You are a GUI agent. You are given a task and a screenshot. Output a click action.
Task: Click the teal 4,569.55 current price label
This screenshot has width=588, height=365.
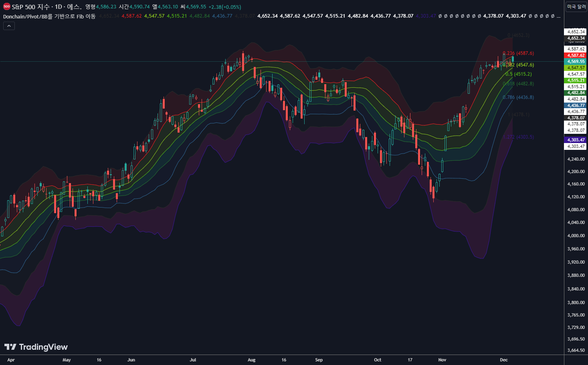[x=576, y=62]
